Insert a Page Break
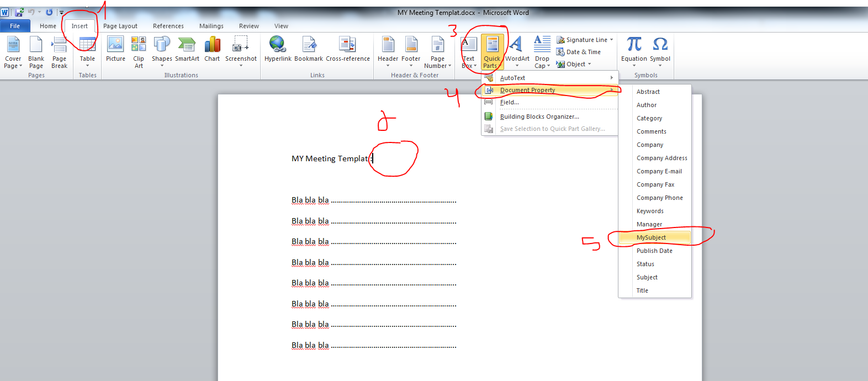 (x=59, y=52)
